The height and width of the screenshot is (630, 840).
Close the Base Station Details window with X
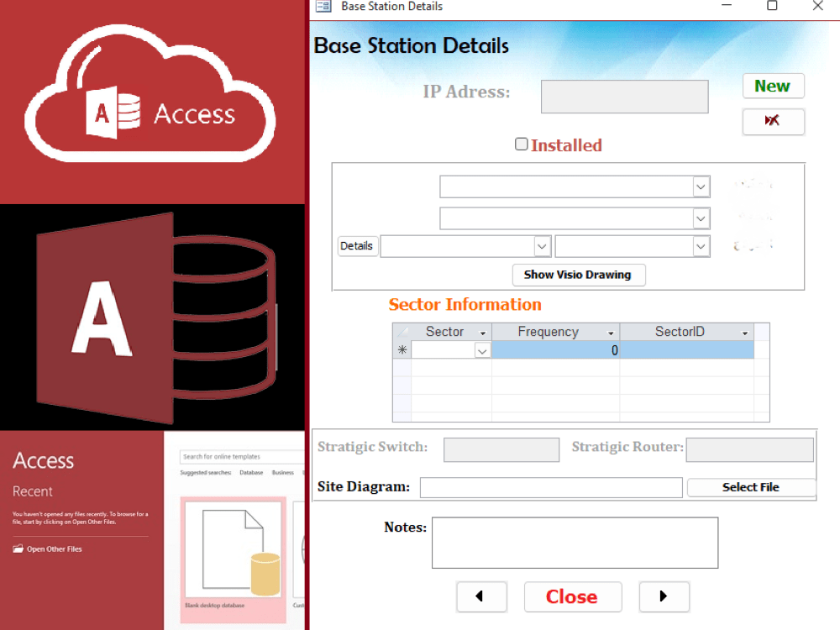(x=817, y=5)
